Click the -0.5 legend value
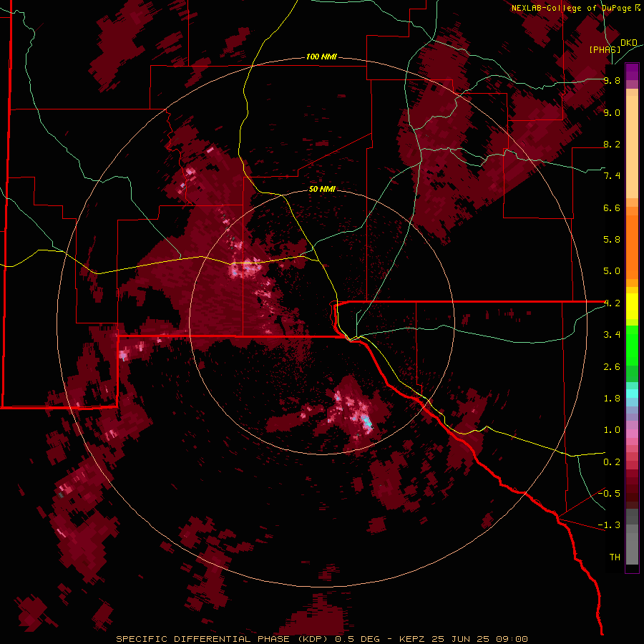The width and height of the screenshot is (644, 644). [x=609, y=494]
